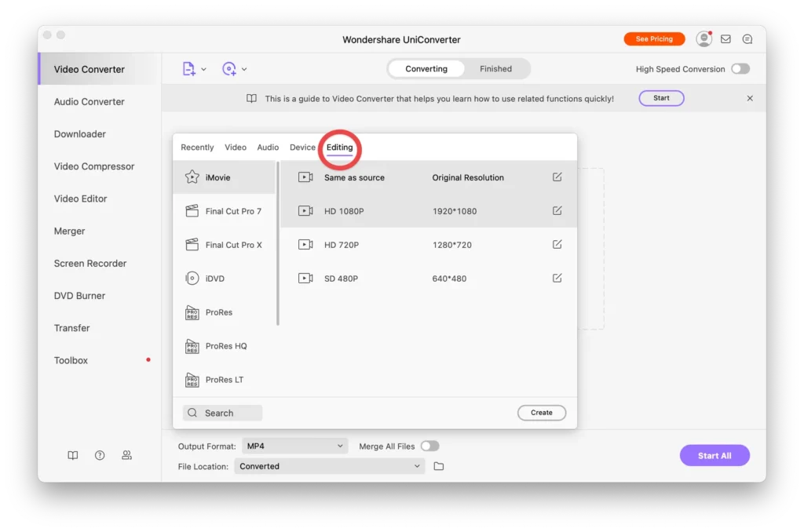Edit the SD 480P preset
Viewport: 804px width, 532px height.
557,279
